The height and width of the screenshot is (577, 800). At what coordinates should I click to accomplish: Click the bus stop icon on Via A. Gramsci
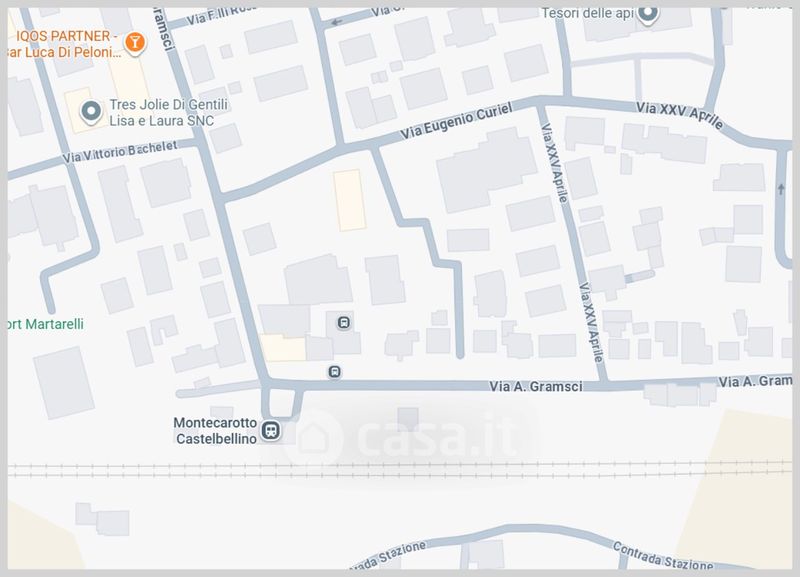334,371
